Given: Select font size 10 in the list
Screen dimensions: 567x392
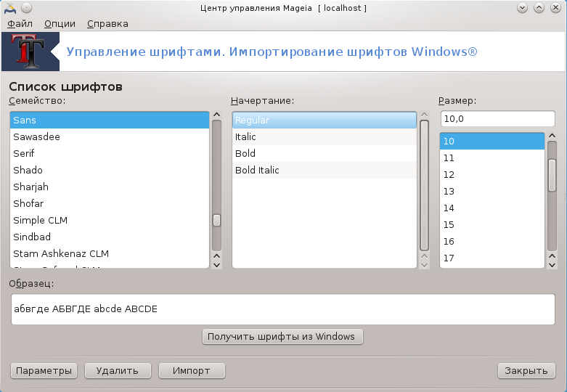Looking at the screenshot, I should pos(492,141).
